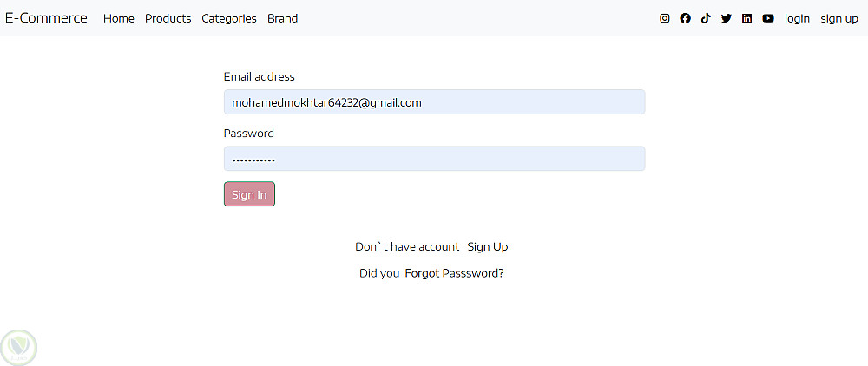Click the Twitter bird icon
Screen dimensions: 868x366
point(727,18)
